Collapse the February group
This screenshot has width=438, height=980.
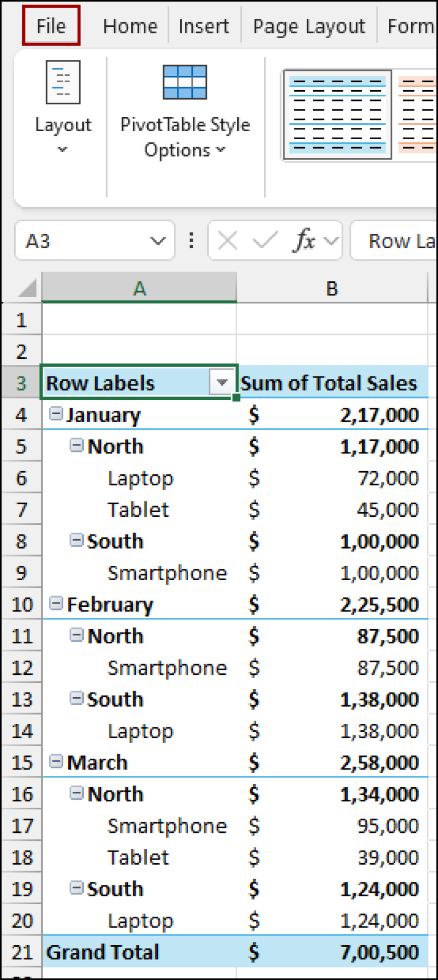[x=55, y=603]
